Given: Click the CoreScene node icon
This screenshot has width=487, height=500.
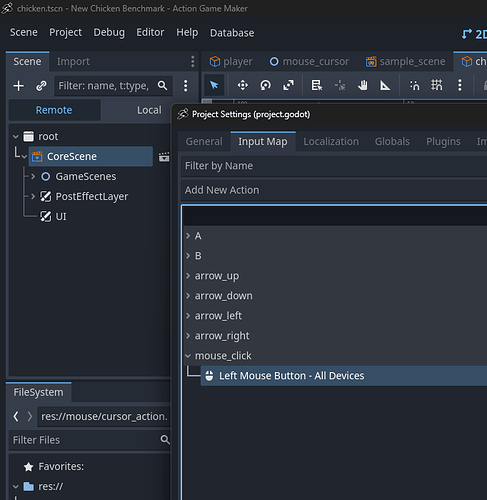Looking at the screenshot, I should 37,156.
